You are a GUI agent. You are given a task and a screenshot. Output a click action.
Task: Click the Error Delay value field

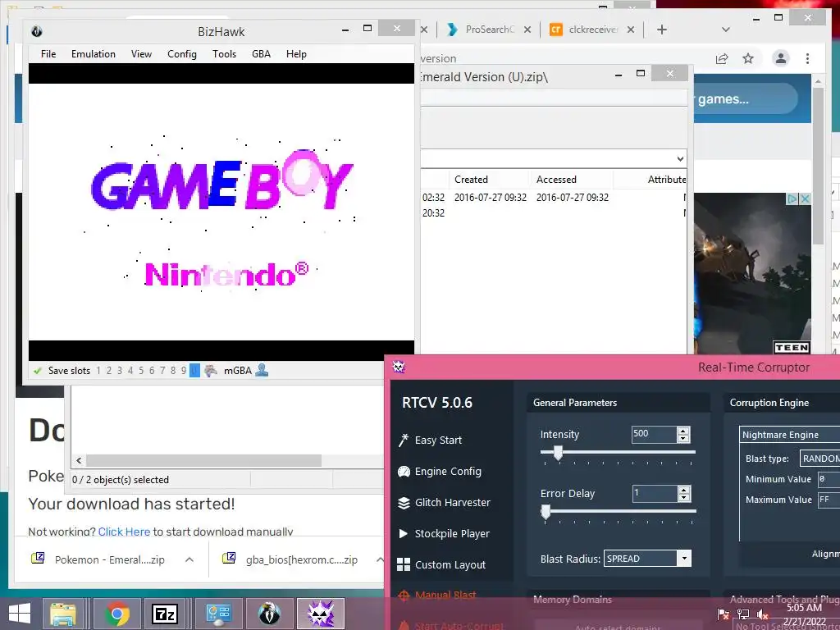655,493
